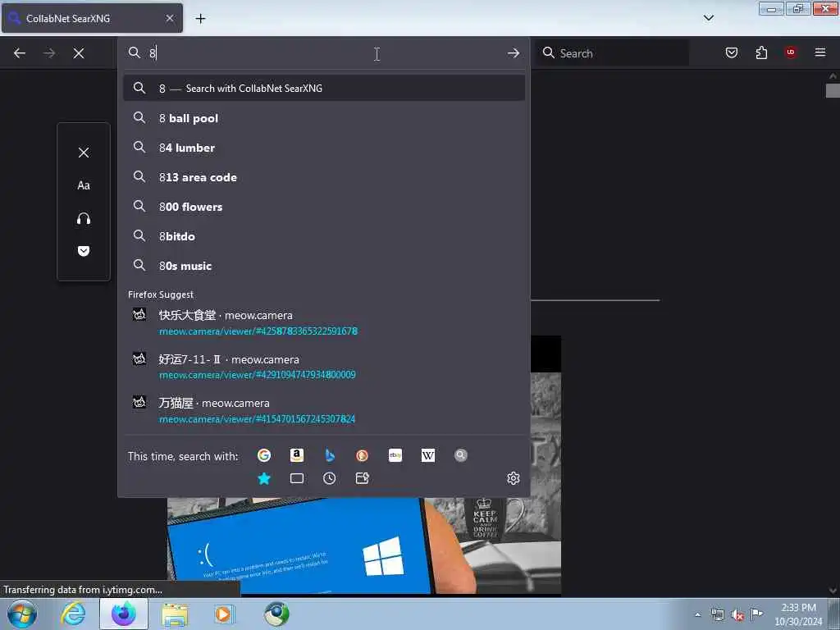
Task: Search bookmarks using the star icon
Action: click(x=263, y=478)
